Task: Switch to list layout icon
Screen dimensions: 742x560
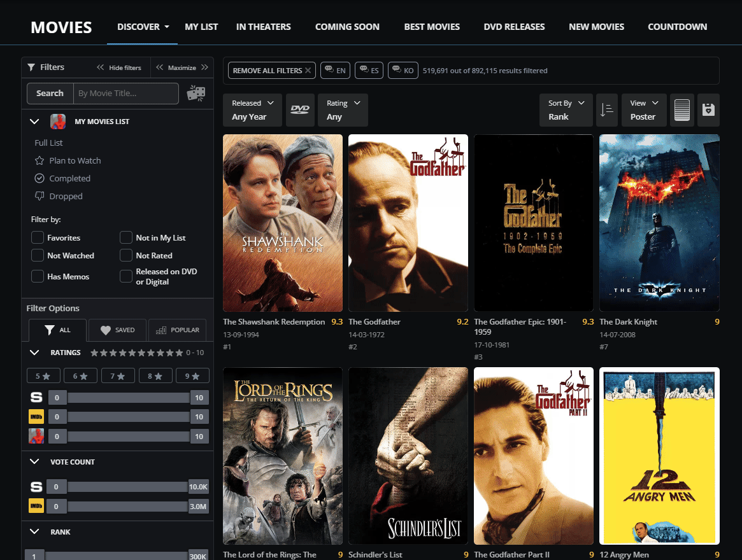Action: 682,109
